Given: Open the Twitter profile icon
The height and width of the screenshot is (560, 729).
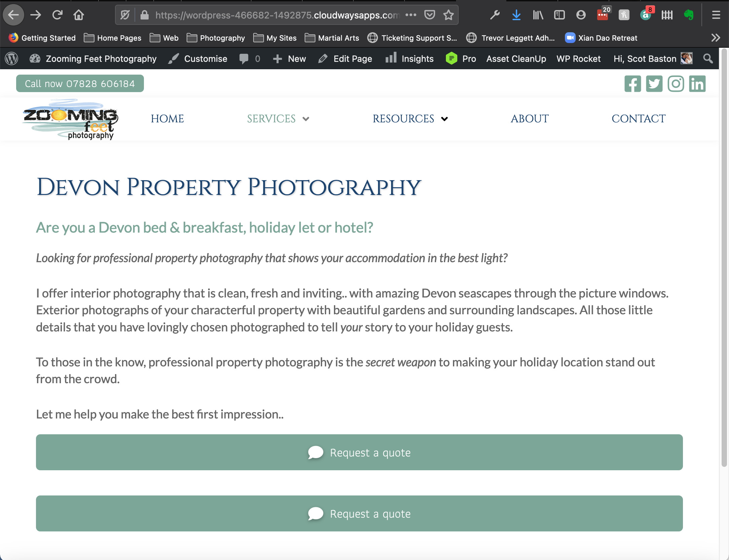Looking at the screenshot, I should [654, 84].
